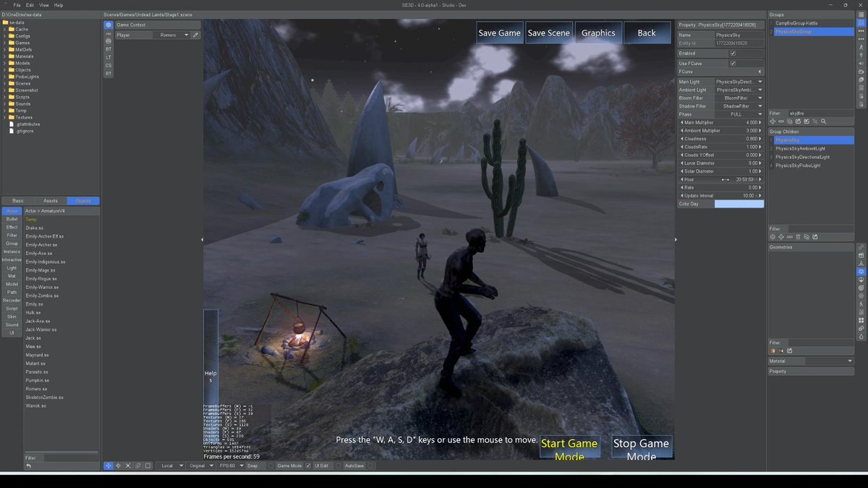This screenshot has height=488, width=868.
Task: Click the bounding box icon in bottom toolbar
Action: [x=148, y=466]
